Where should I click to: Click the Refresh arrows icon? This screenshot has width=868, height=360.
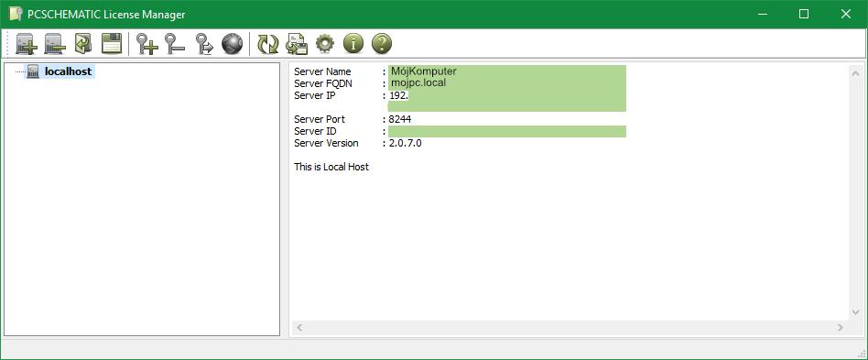pyautogui.click(x=268, y=44)
